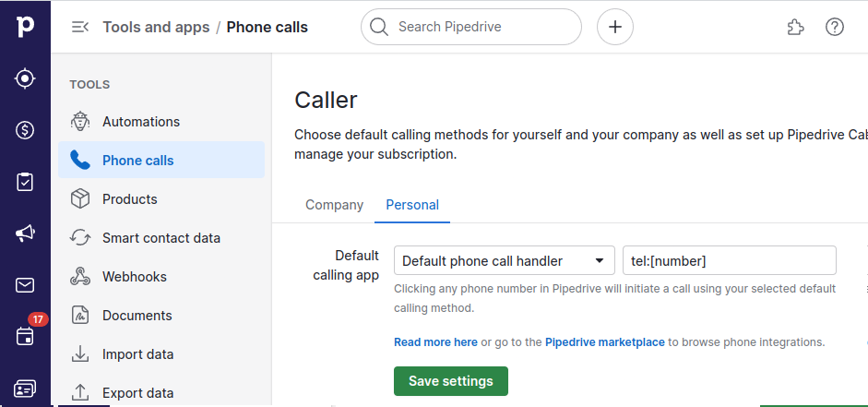Viewport: 868px width, 407px height.
Task: Open the marketplace puzzle piece icon
Action: [795, 27]
